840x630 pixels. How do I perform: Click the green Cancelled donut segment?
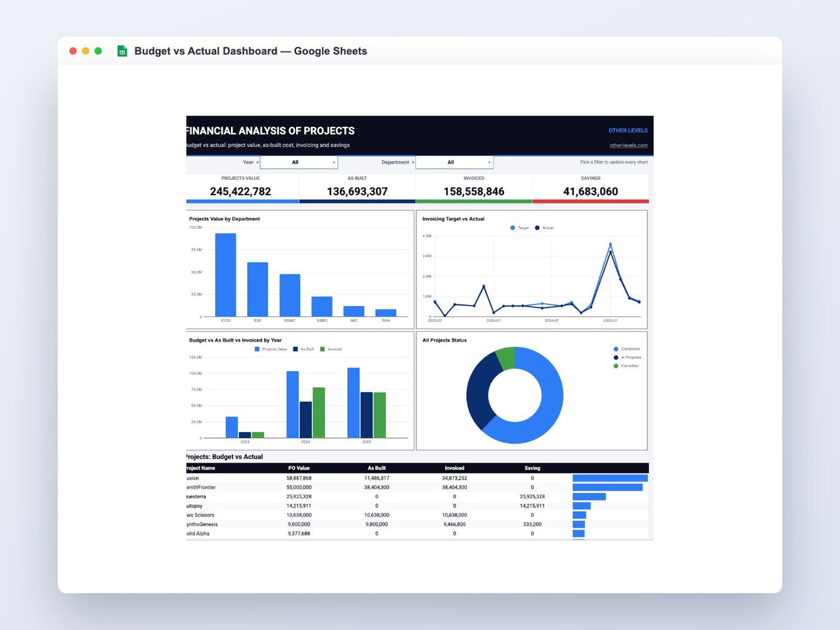tap(507, 358)
